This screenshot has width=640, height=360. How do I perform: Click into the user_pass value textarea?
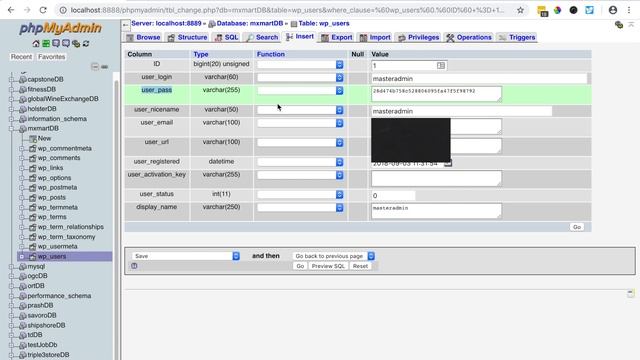436,94
